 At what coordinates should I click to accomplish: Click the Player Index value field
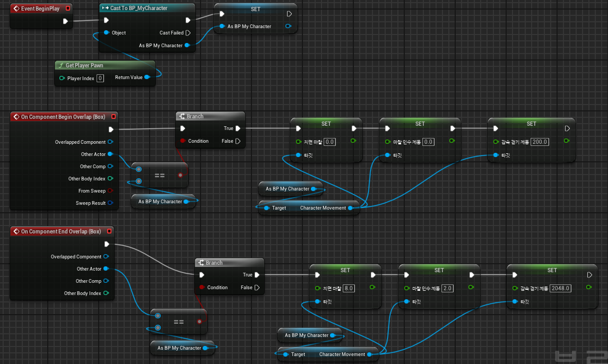(x=100, y=79)
